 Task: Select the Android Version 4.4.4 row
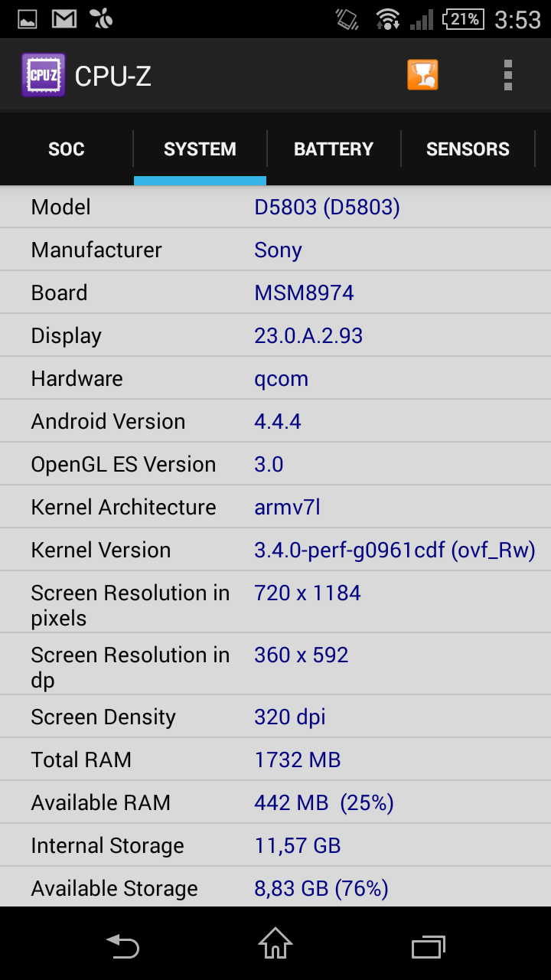[275, 421]
